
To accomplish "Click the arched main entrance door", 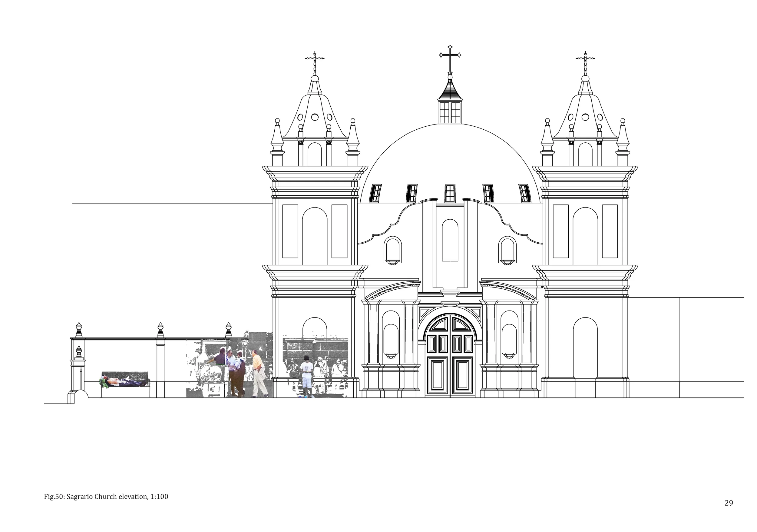I will [450, 356].
